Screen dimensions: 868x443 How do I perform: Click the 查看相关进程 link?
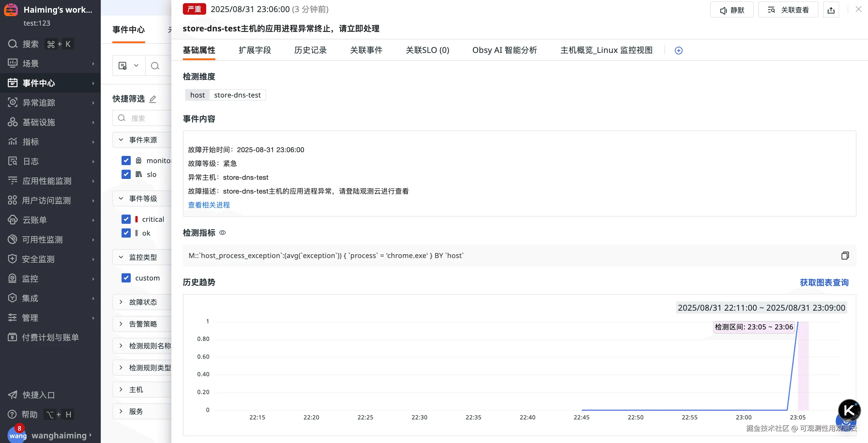coord(209,205)
